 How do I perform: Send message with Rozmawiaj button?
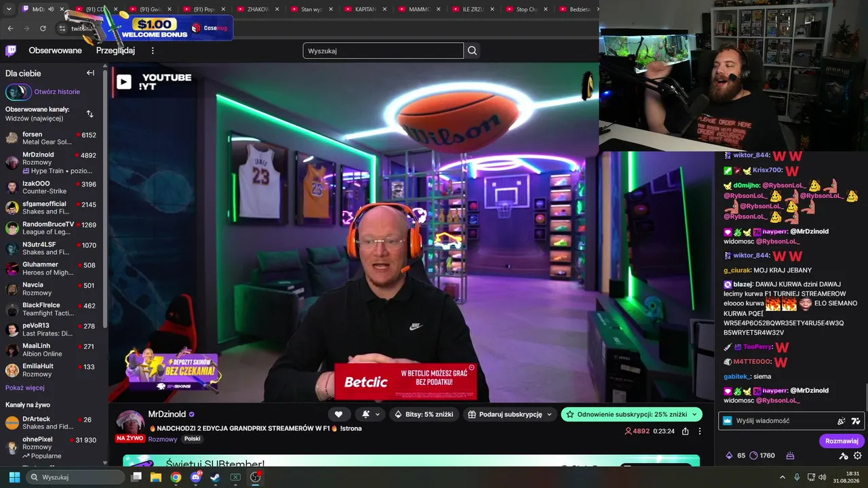[x=842, y=441]
